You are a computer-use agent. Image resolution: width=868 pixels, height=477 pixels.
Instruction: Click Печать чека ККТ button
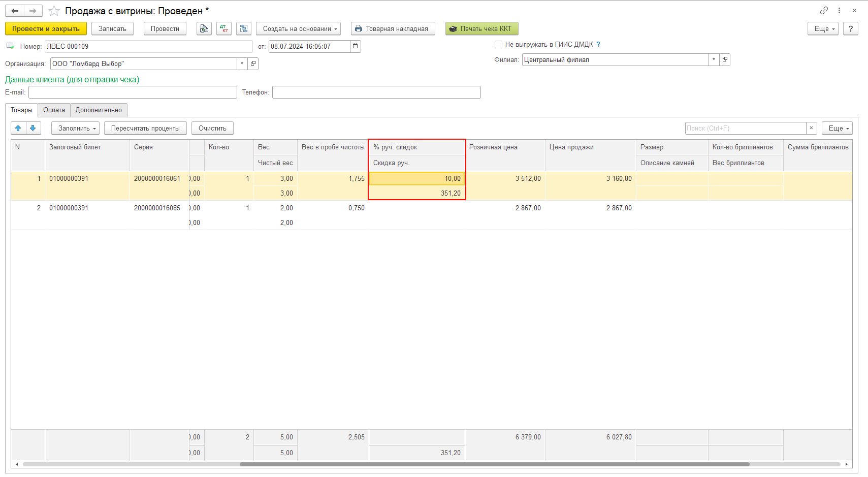481,28
